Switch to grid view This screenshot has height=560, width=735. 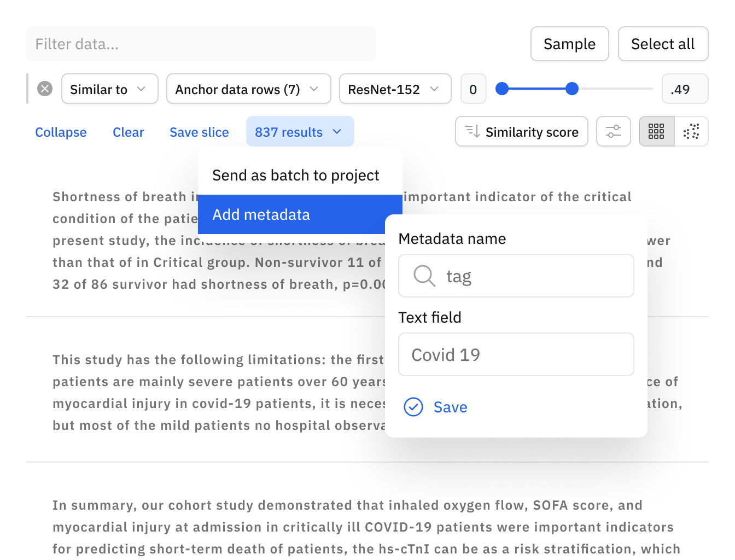(x=656, y=131)
